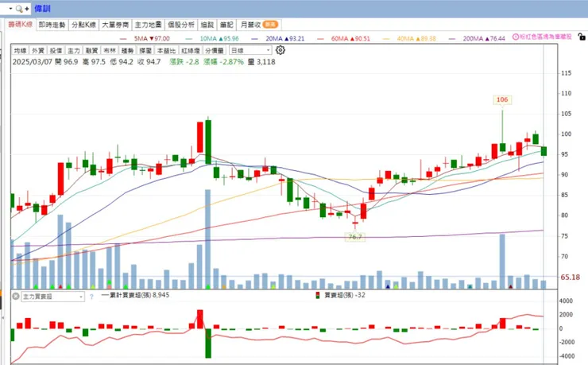This screenshot has width=588, height=365.
Task: Click the plus add-stock icon
Action: [27, 9]
